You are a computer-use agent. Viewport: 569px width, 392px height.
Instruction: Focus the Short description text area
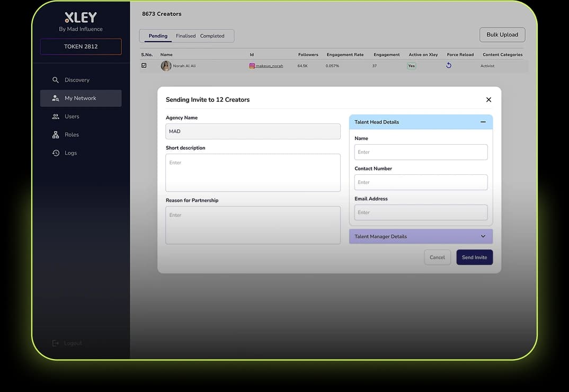(x=253, y=173)
